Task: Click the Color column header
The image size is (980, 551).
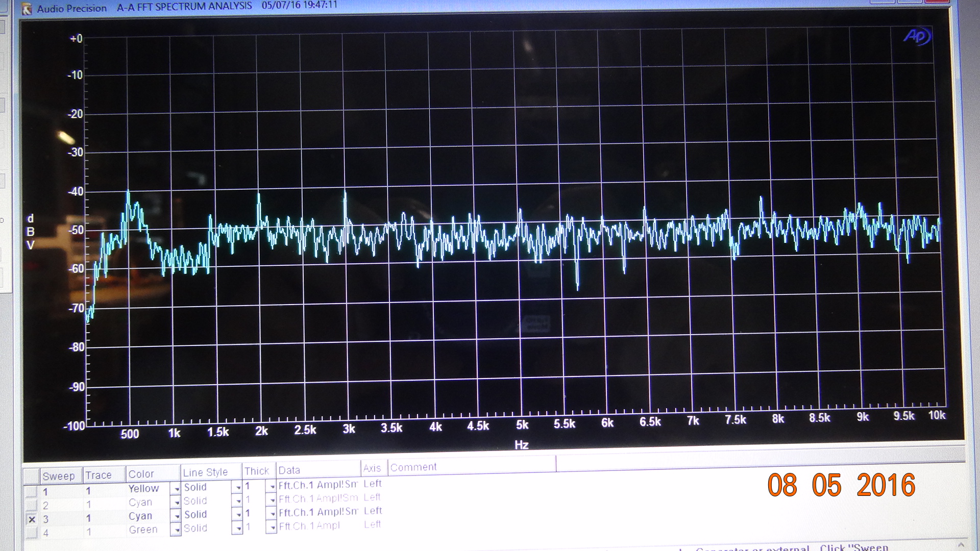Action: pos(153,474)
